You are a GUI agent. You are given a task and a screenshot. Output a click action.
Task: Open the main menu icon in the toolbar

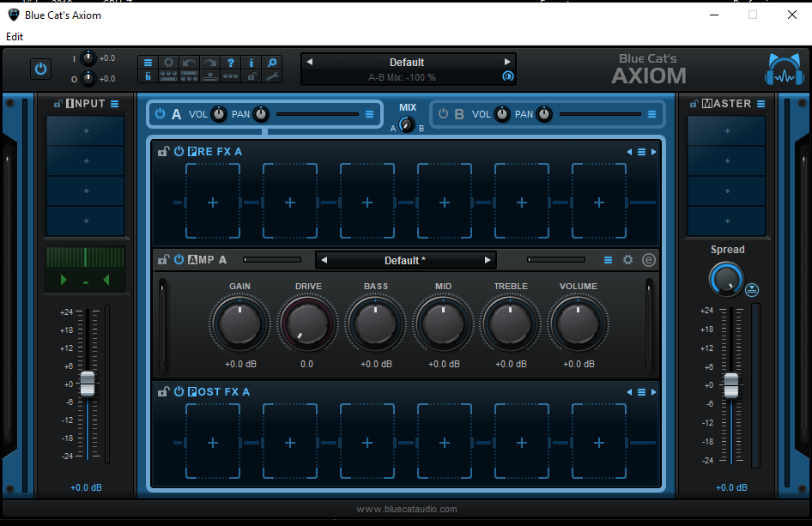click(x=148, y=63)
